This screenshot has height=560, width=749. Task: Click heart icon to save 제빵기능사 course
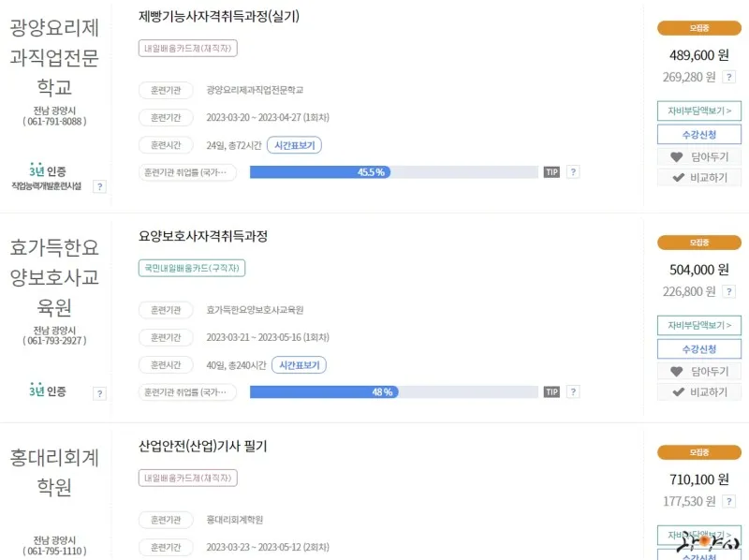coord(676,156)
